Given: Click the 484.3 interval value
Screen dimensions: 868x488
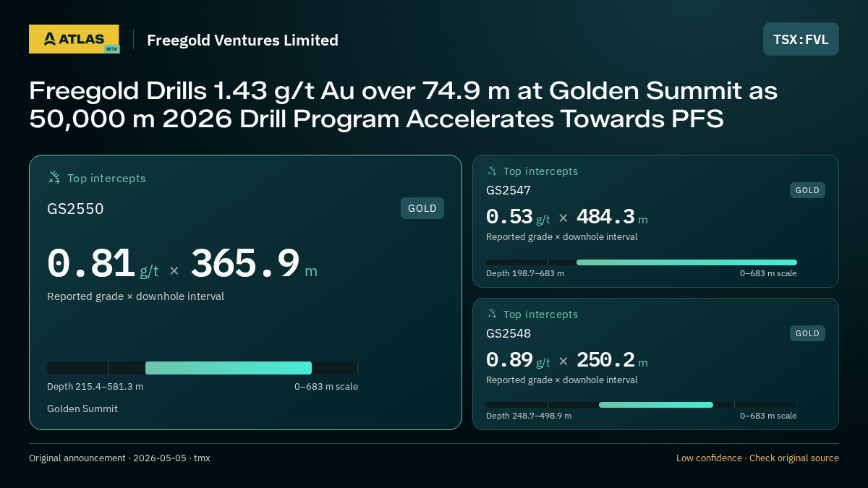Looking at the screenshot, I should tap(605, 217).
